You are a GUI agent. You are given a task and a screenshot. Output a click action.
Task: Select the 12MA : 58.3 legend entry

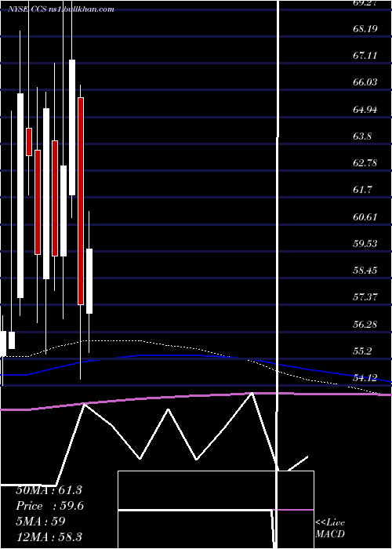click(x=49, y=536)
